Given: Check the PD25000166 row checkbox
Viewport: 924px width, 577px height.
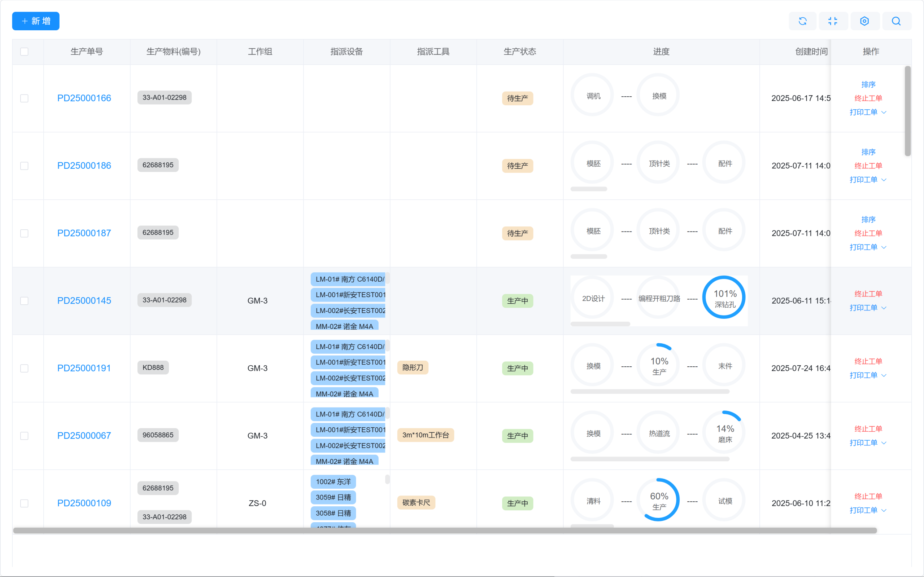Looking at the screenshot, I should (x=25, y=98).
